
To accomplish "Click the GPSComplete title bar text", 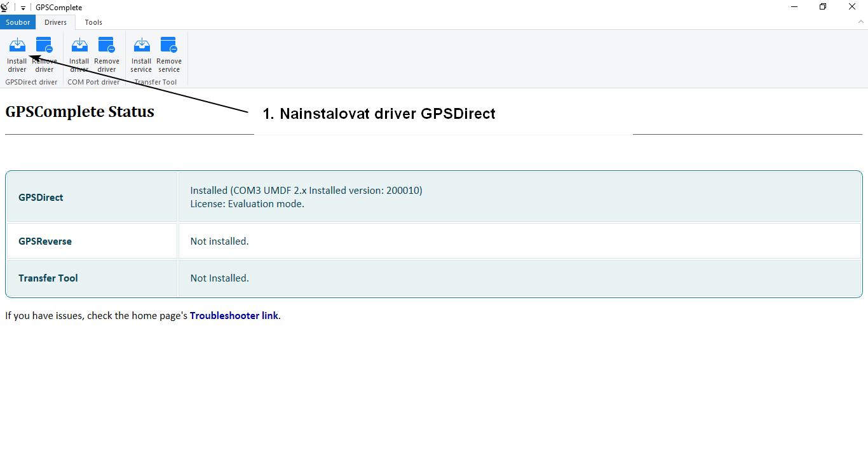I will [x=58, y=7].
